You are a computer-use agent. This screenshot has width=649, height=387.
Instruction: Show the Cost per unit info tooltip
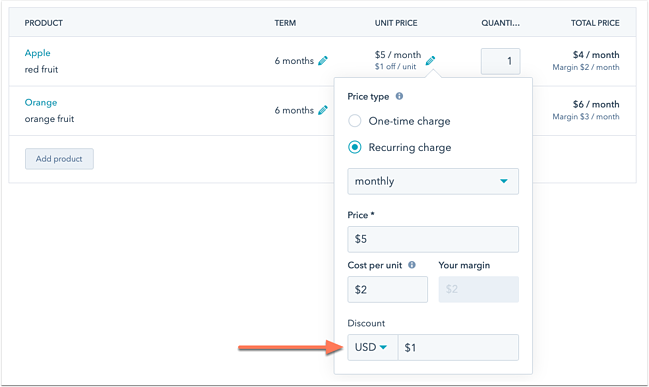[412, 265]
